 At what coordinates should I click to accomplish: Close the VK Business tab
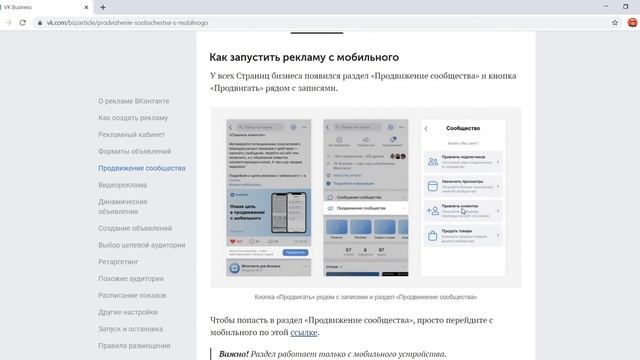point(86,7)
